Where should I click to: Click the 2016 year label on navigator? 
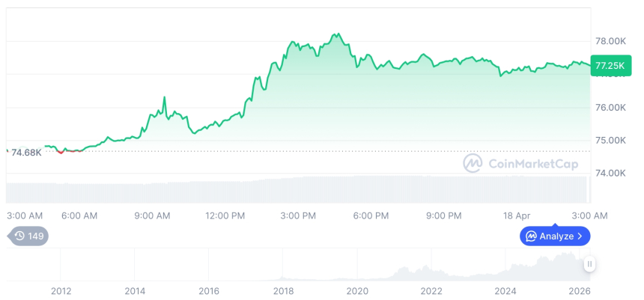(x=209, y=291)
